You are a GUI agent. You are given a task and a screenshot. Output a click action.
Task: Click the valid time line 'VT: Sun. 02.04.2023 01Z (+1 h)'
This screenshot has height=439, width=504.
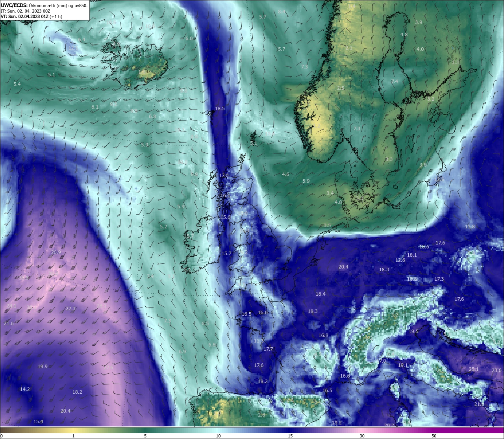pos(32,17)
